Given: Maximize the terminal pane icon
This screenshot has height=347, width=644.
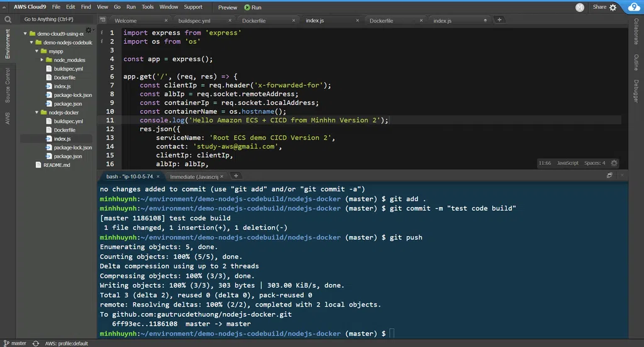Looking at the screenshot, I should tap(609, 176).
